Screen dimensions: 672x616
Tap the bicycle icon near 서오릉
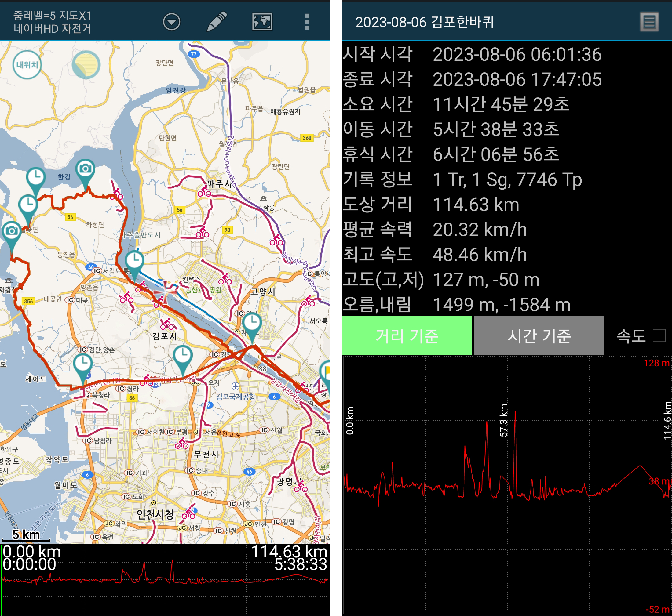(308, 301)
